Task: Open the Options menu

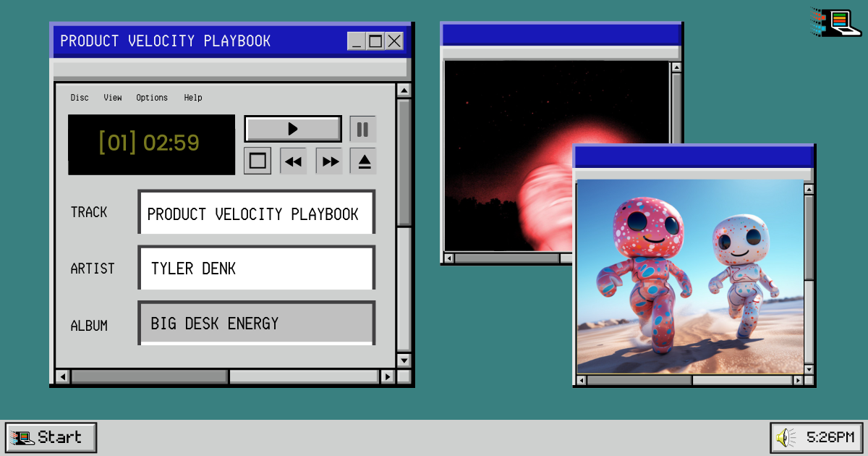Action: tap(152, 98)
